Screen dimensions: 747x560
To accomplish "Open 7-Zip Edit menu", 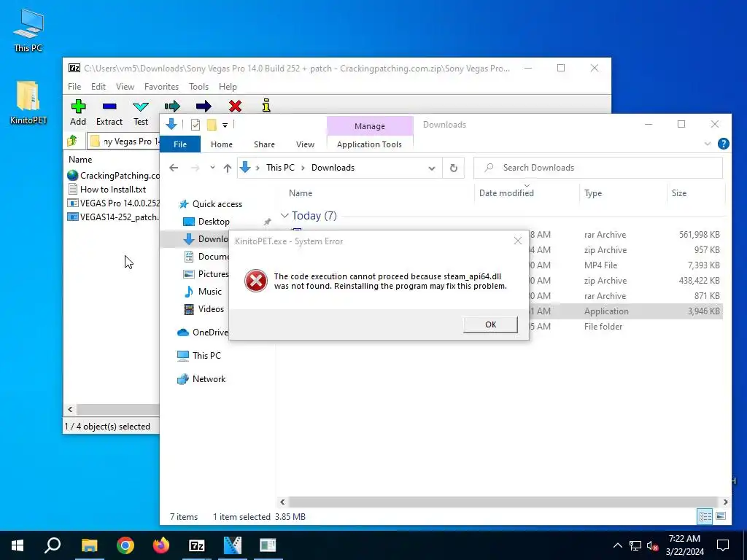I will pyautogui.click(x=98, y=87).
